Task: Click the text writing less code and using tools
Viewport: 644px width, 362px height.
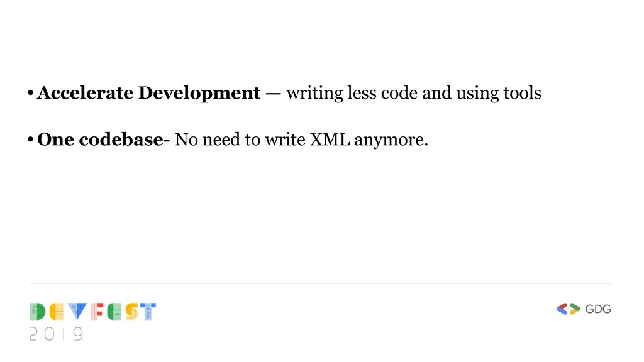Action: 414,93
